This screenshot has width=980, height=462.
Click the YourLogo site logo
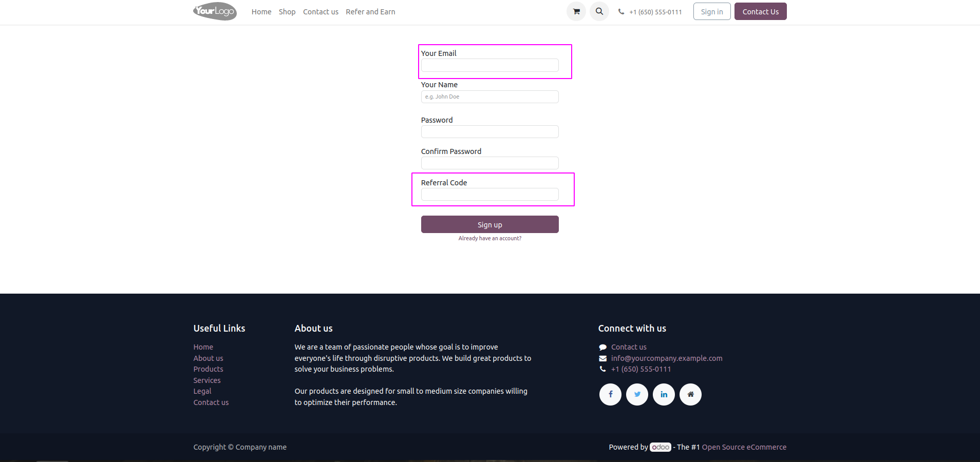pyautogui.click(x=215, y=11)
